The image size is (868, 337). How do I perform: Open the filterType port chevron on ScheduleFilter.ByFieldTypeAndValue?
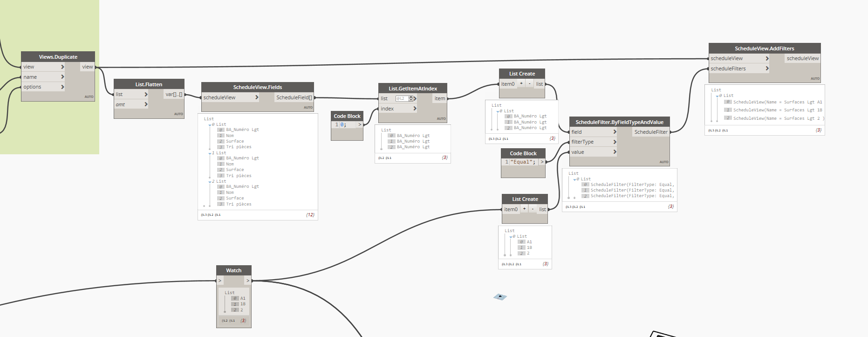[615, 142]
